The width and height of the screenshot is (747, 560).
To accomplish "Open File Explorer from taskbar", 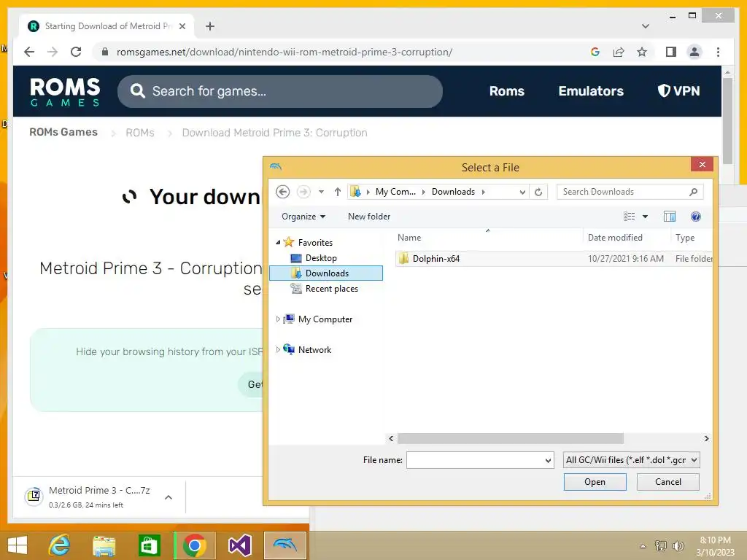I will (104, 545).
